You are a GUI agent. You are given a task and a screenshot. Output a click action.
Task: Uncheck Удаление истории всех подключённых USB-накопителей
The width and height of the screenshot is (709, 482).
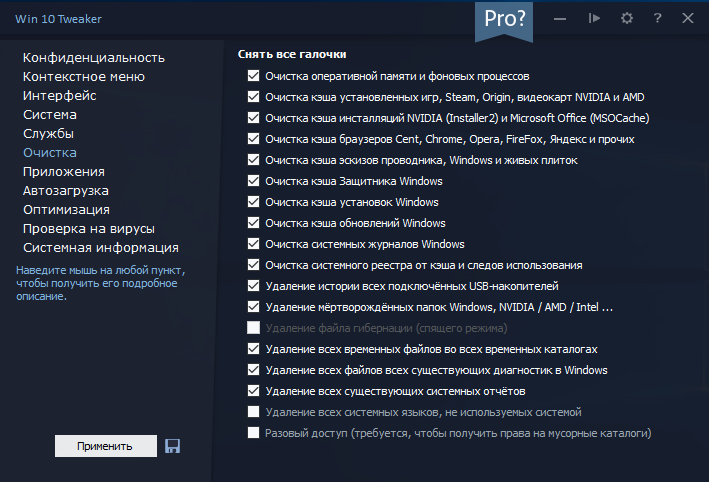pyautogui.click(x=253, y=286)
